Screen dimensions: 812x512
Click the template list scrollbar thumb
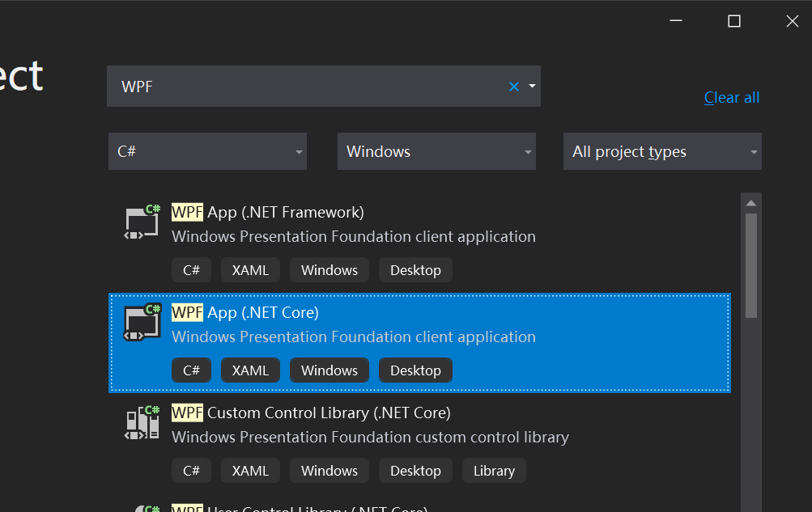click(x=751, y=264)
